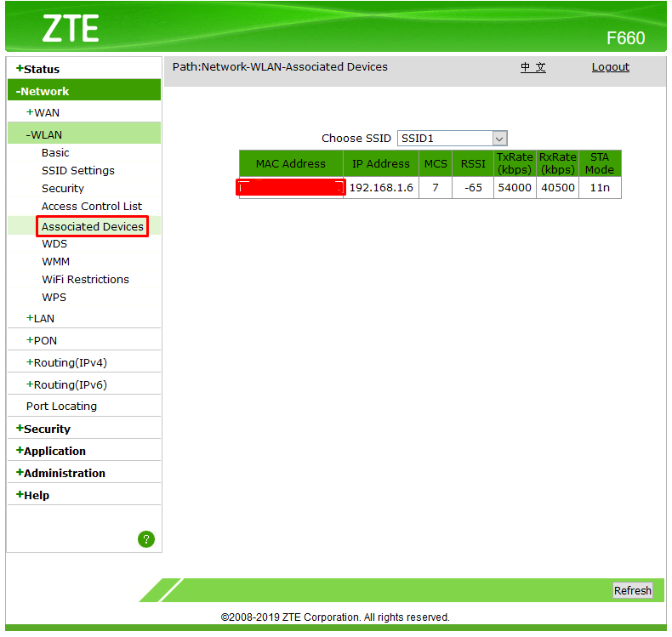Expand the Administration section
The image size is (672, 637).
tap(60, 473)
